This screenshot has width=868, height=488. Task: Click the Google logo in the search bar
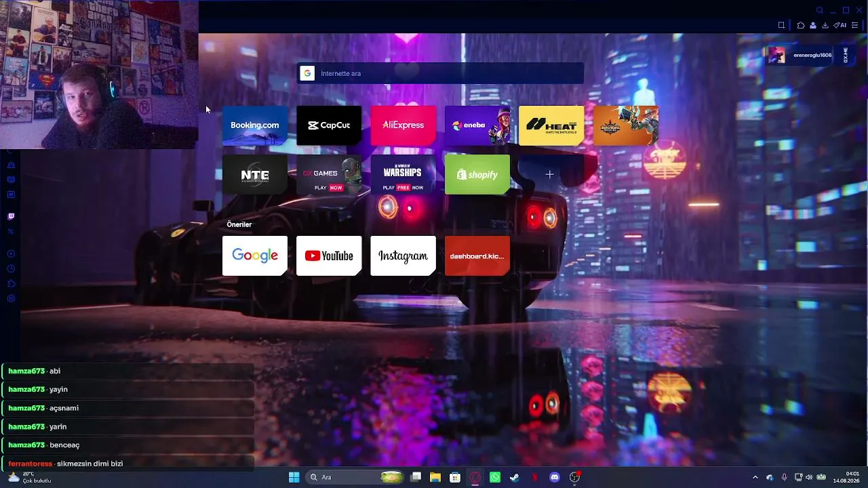click(x=307, y=73)
